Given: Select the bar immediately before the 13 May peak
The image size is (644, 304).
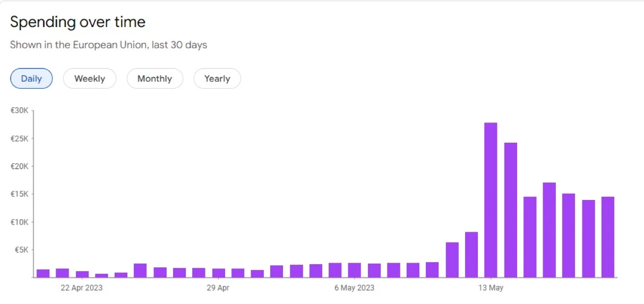Looking at the screenshot, I should [471, 255].
